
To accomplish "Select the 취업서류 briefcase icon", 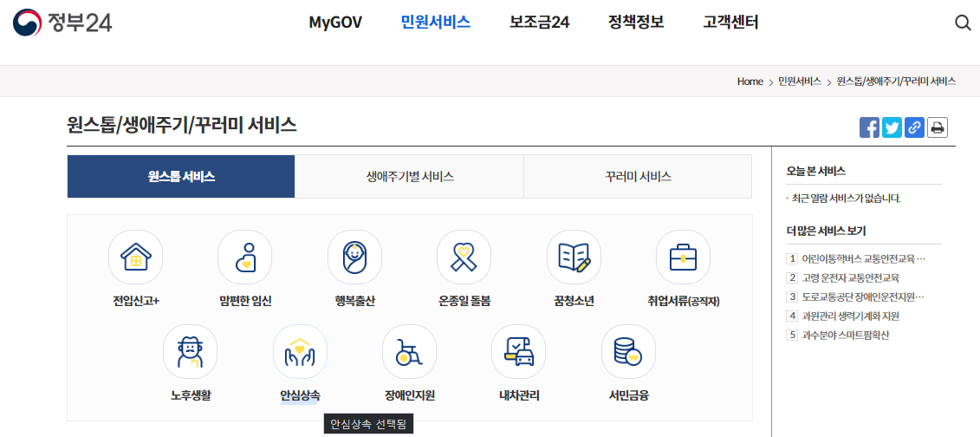I will point(683,257).
